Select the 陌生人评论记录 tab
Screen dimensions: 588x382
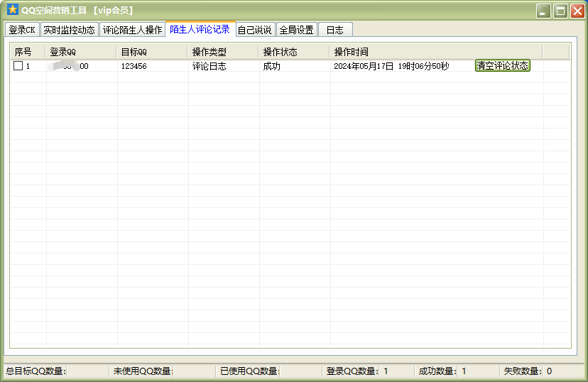pyautogui.click(x=200, y=29)
